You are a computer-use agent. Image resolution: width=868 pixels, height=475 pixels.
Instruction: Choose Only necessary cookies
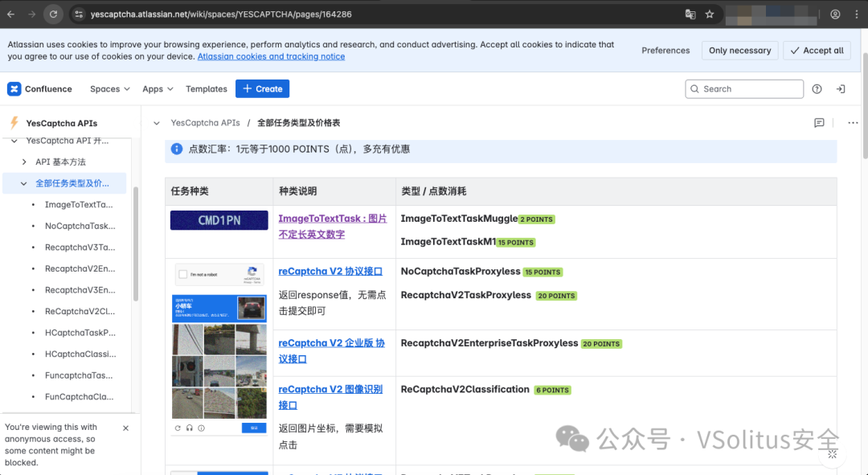(739, 51)
